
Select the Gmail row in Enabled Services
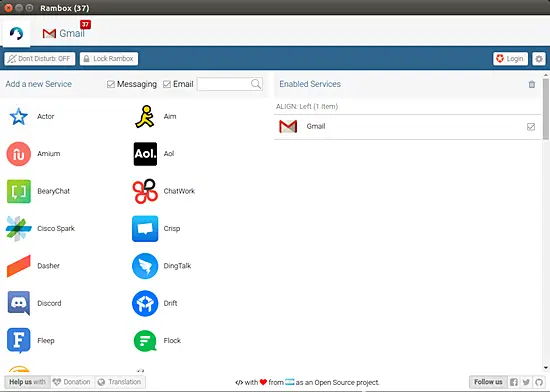[x=408, y=127]
